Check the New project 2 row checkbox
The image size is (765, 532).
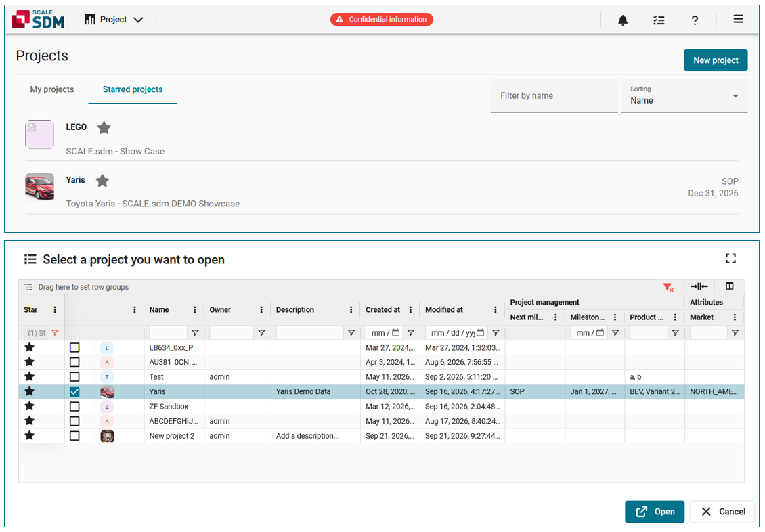[74, 435]
